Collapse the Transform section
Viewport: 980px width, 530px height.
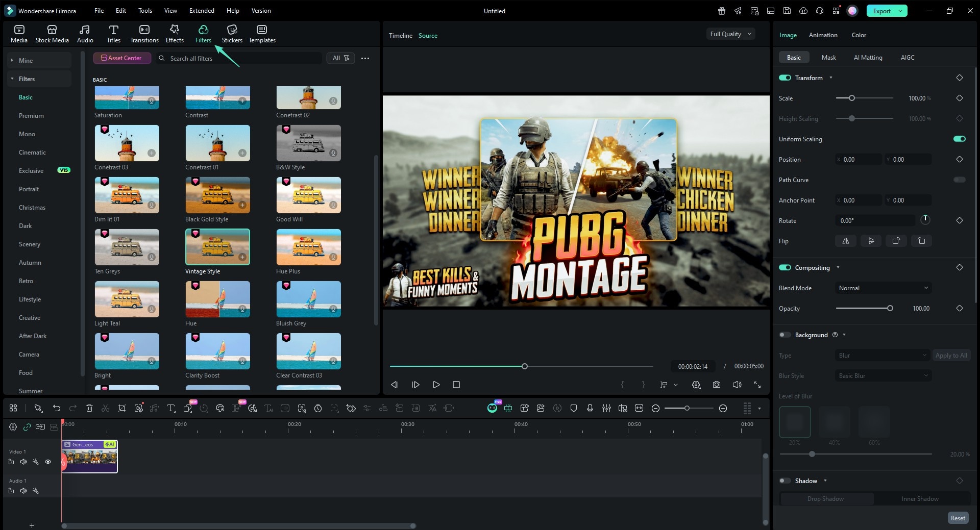click(x=831, y=78)
